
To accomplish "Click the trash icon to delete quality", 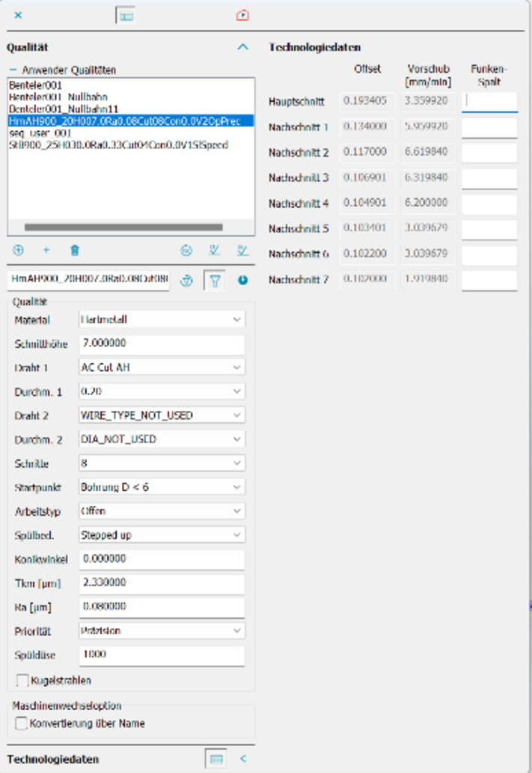I will click(75, 251).
